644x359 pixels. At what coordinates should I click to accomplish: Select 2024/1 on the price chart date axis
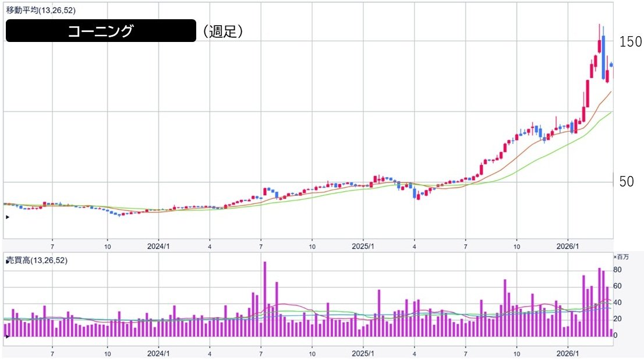pos(158,247)
